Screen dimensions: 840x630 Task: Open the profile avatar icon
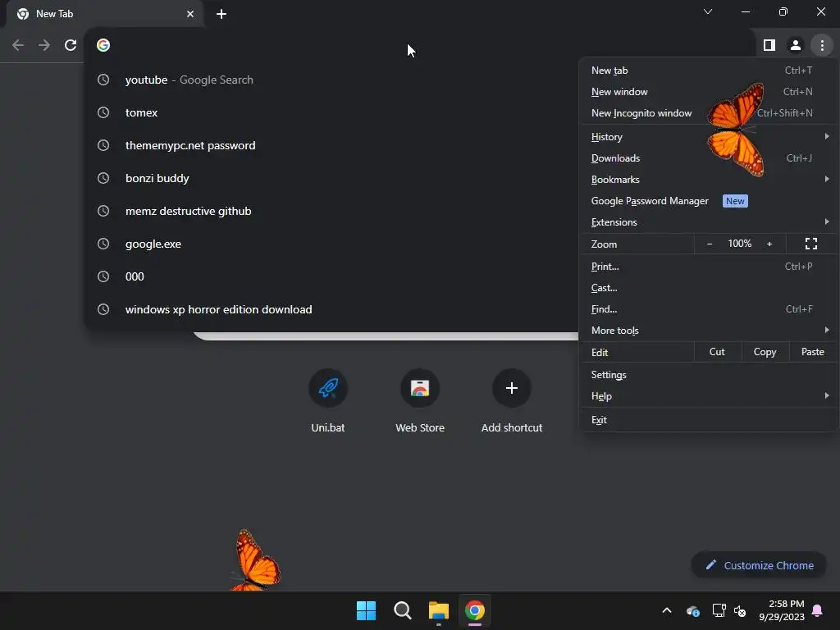click(796, 45)
